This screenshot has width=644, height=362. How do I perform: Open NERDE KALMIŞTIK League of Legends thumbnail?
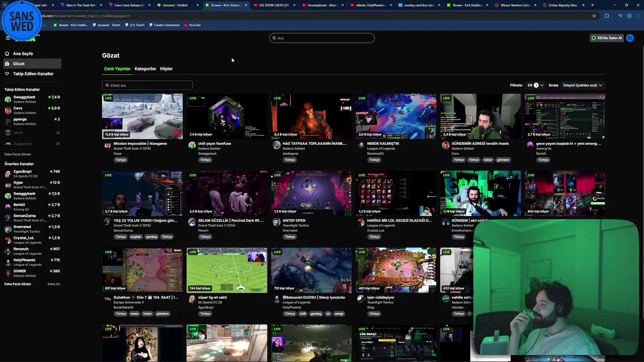point(396,116)
